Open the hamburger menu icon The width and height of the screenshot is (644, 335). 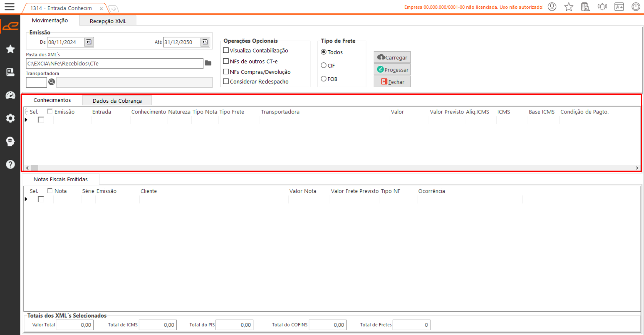(9, 7)
